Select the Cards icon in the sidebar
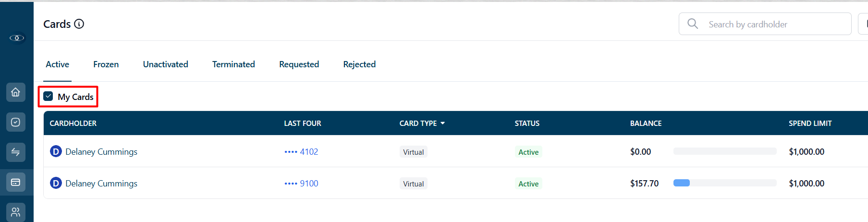868x222 pixels. [16, 182]
